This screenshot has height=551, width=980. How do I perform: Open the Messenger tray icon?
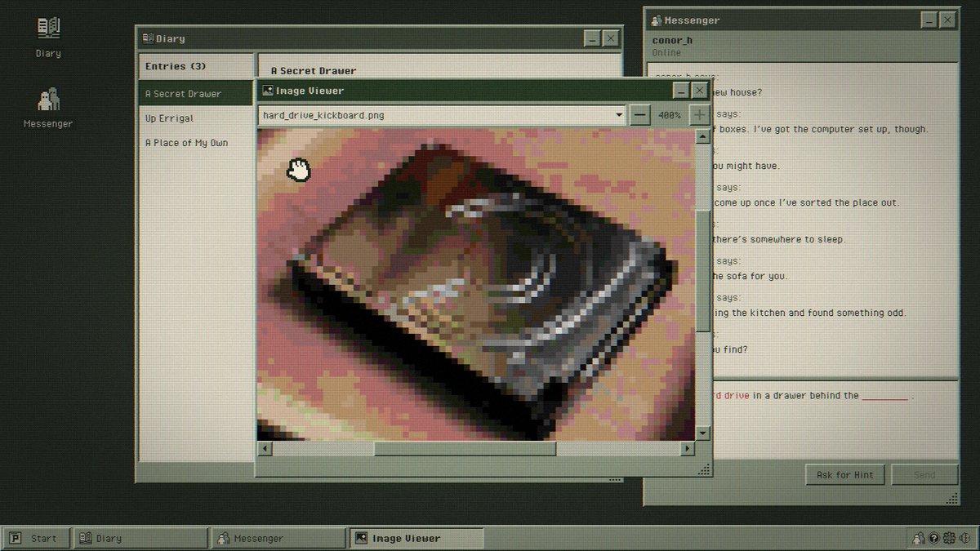coord(919,538)
